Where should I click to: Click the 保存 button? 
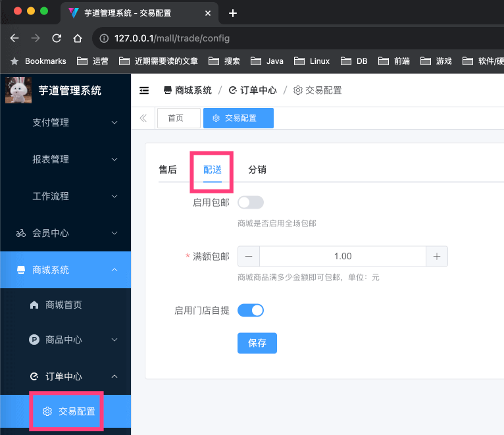pyautogui.click(x=257, y=343)
